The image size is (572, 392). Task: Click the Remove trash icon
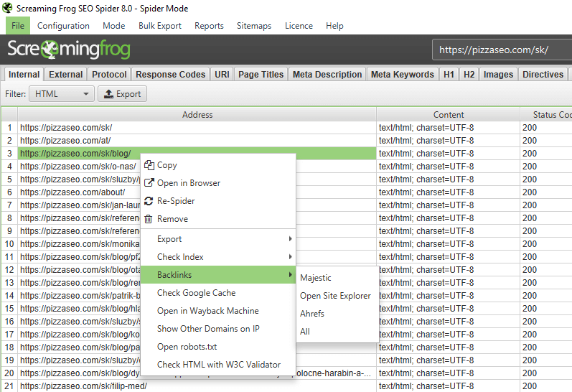tap(149, 219)
